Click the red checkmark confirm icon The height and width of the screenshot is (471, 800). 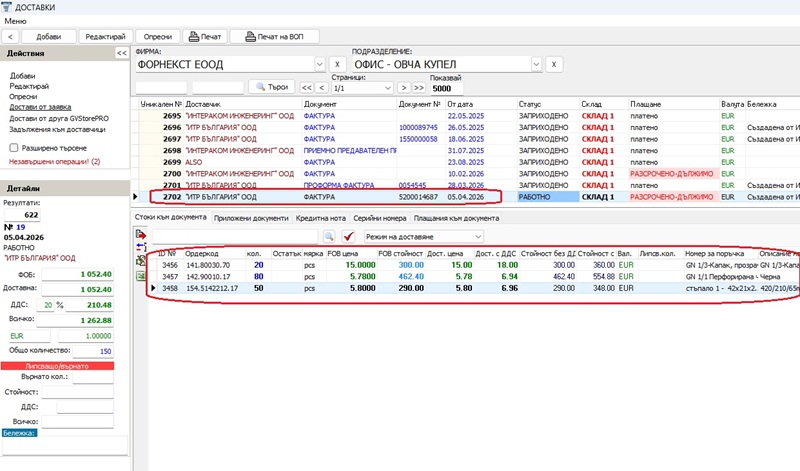[349, 236]
